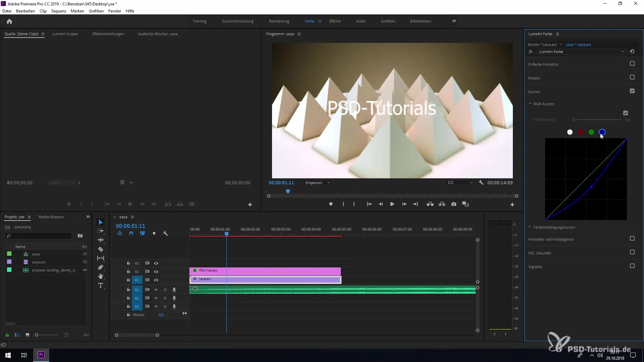Switch to Lumetri-Scopes tab
The image size is (644, 362).
coord(65,34)
